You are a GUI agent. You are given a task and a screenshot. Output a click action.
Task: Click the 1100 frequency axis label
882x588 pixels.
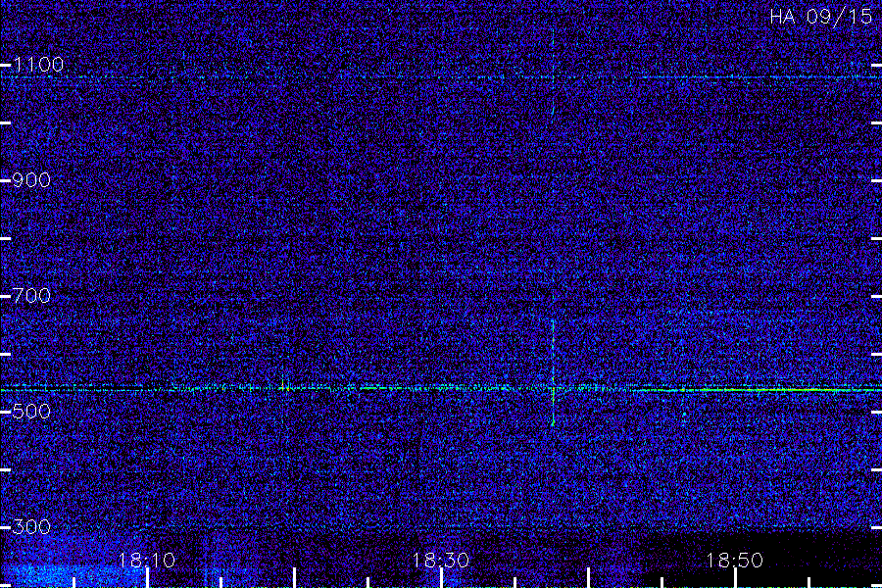tap(38, 65)
